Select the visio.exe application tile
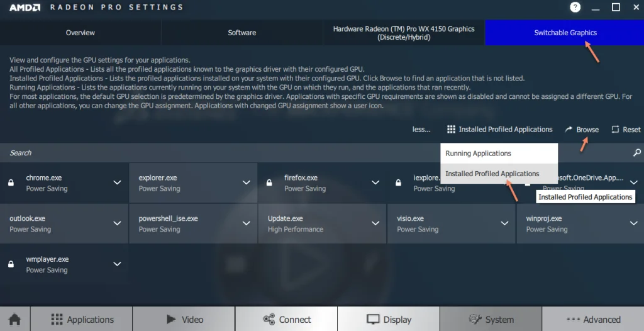Viewport: 644px width, 331px height. [x=451, y=223]
